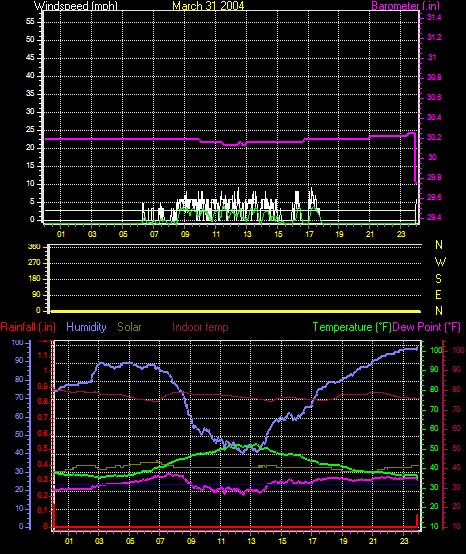
Task: Select the Solar legend label
Action: tap(129, 327)
